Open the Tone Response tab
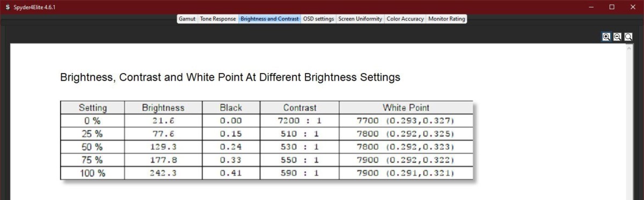The height and width of the screenshot is (200, 644). (x=218, y=19)
